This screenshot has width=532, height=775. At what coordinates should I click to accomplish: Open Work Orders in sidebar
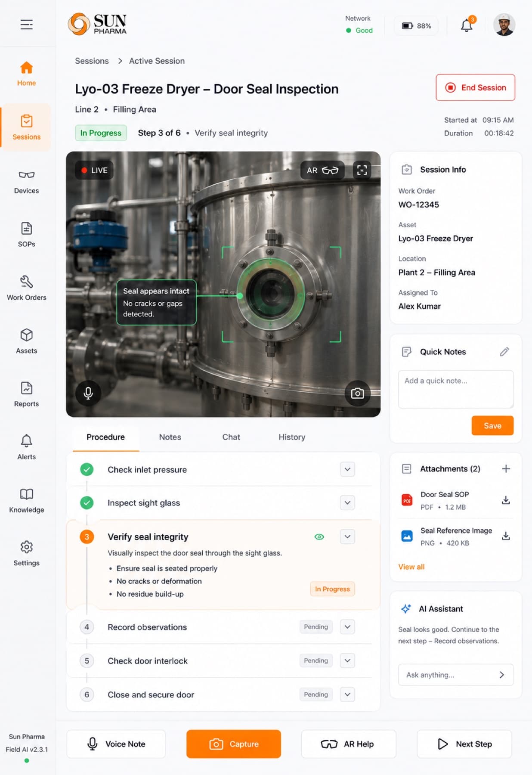tap(26, 288)
